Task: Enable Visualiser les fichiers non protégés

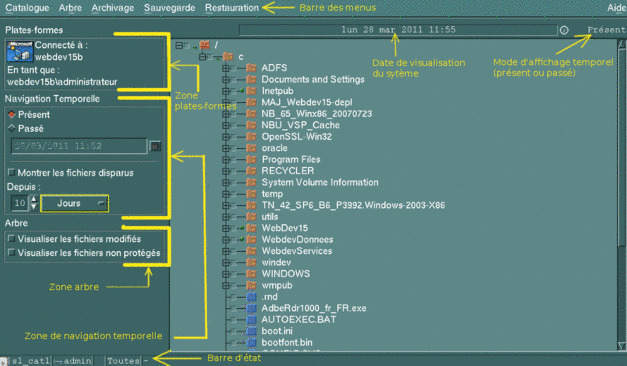Action: tap(12, 253)
